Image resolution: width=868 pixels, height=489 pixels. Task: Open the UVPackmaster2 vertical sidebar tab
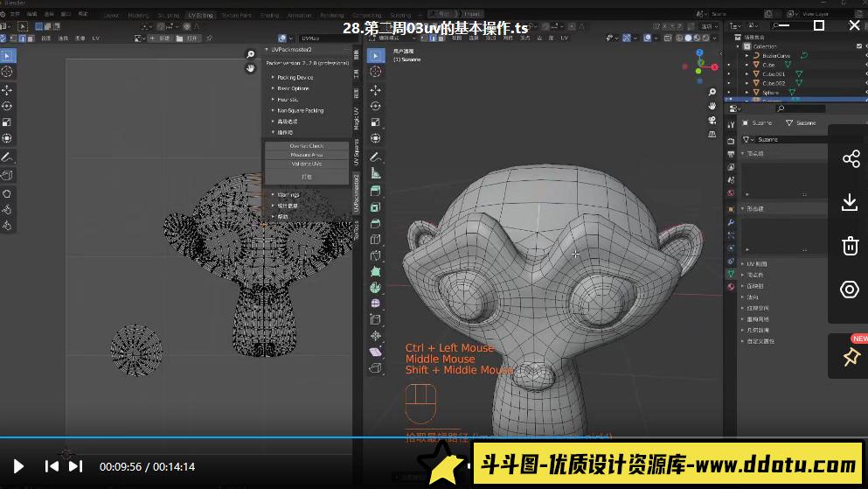(x=356, y=192)
